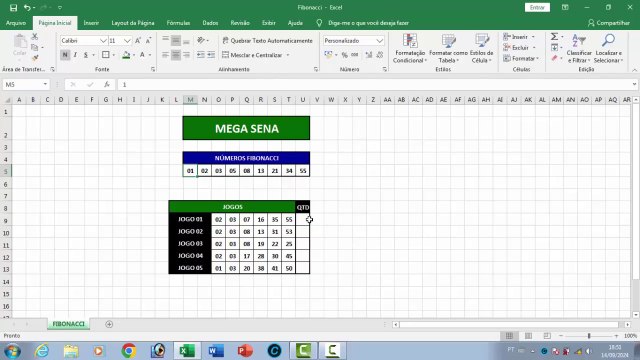
Task: Switch to Page Break Preview icon
Action: coord(547,336)
